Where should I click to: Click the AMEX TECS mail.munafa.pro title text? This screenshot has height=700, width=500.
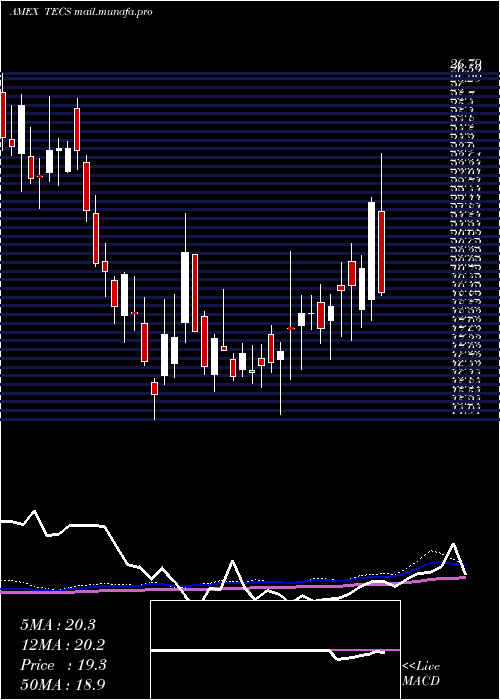pyautogui.click(x=81, y=12)
